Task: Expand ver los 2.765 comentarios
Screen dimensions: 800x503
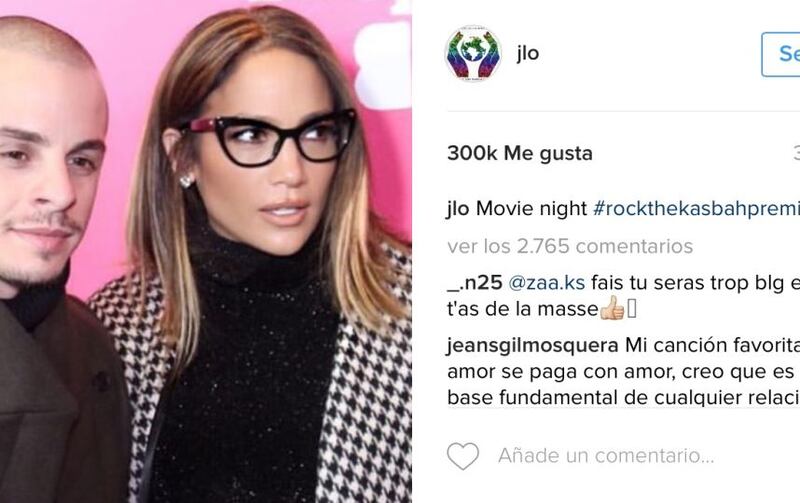Action: coord(570,246)
